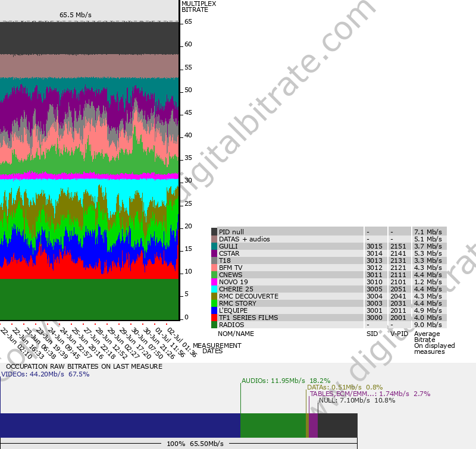Click the 7.1 Mb/s PID null bitrate

tap(428, 232)
